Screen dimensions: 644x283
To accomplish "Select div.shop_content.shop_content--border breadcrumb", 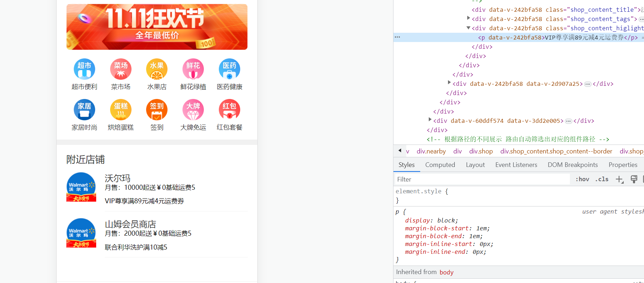I will [x=556, y=151].
